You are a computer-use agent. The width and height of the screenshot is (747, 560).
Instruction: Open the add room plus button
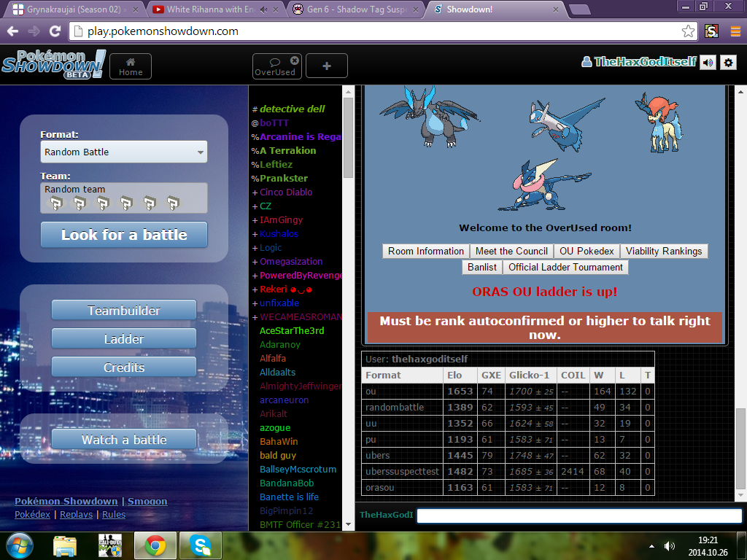pos(327,66)
